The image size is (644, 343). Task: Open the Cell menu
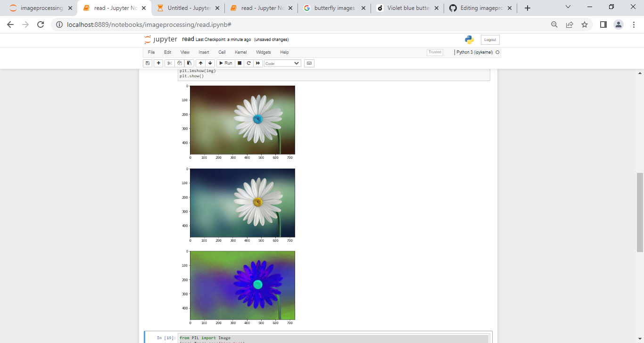222,52
